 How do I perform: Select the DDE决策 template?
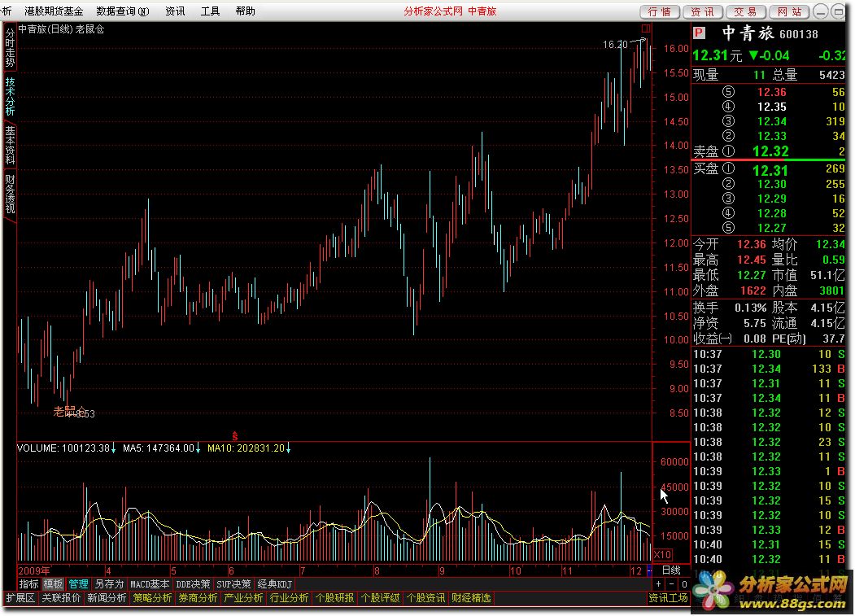pos(193,584)
